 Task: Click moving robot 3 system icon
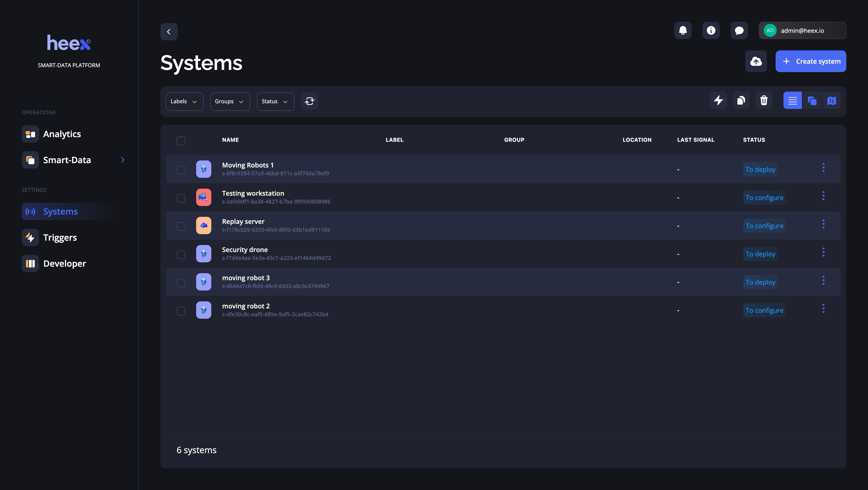tap(203, 282)
